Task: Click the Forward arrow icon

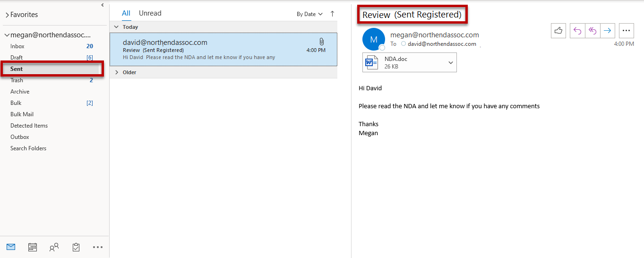Action: pyautogui.click(x=607, y=31)
